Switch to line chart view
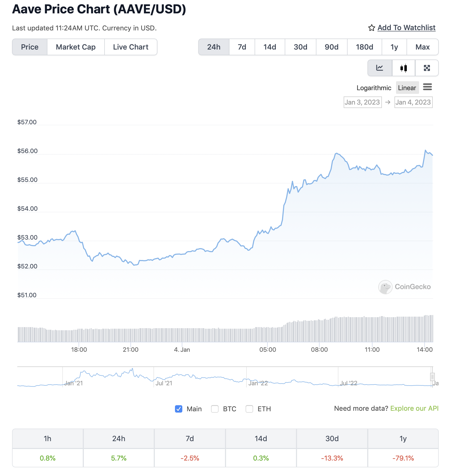Viewport: 450px width, 476px height. coord(380,68)
